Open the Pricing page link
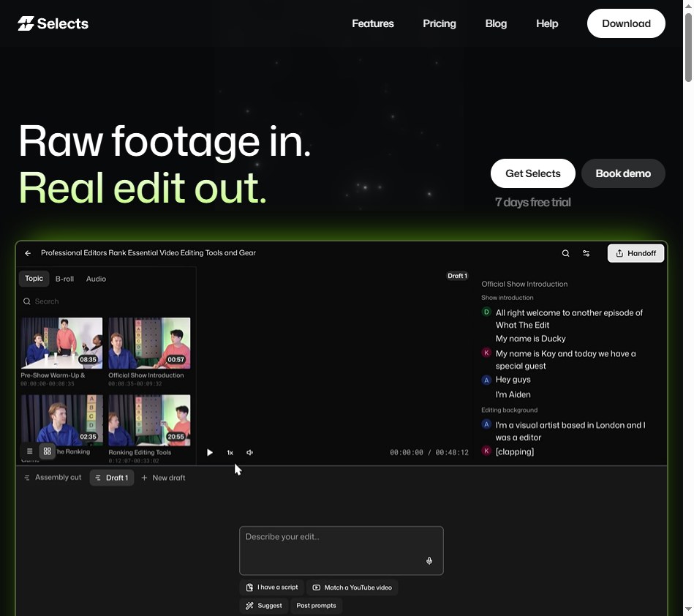 tap(440, 23)
